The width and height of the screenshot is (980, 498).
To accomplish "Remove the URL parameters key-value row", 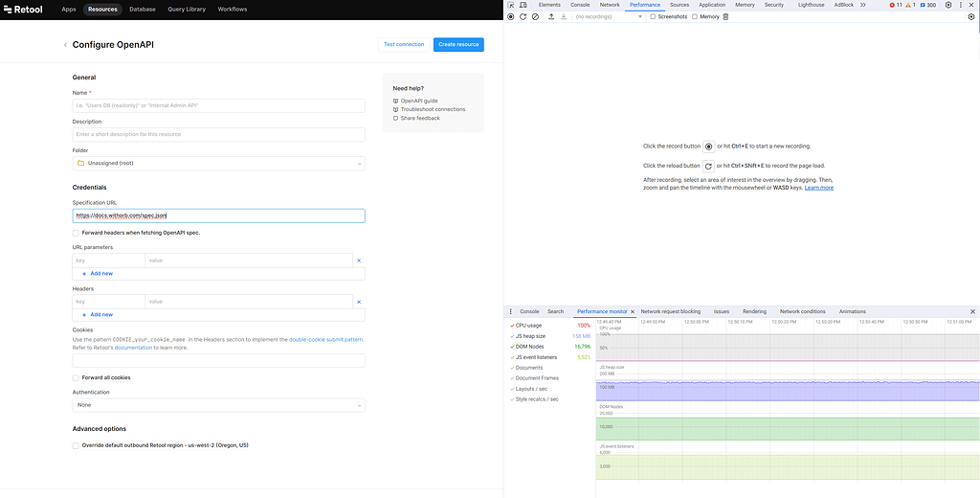I will point(359,260).
